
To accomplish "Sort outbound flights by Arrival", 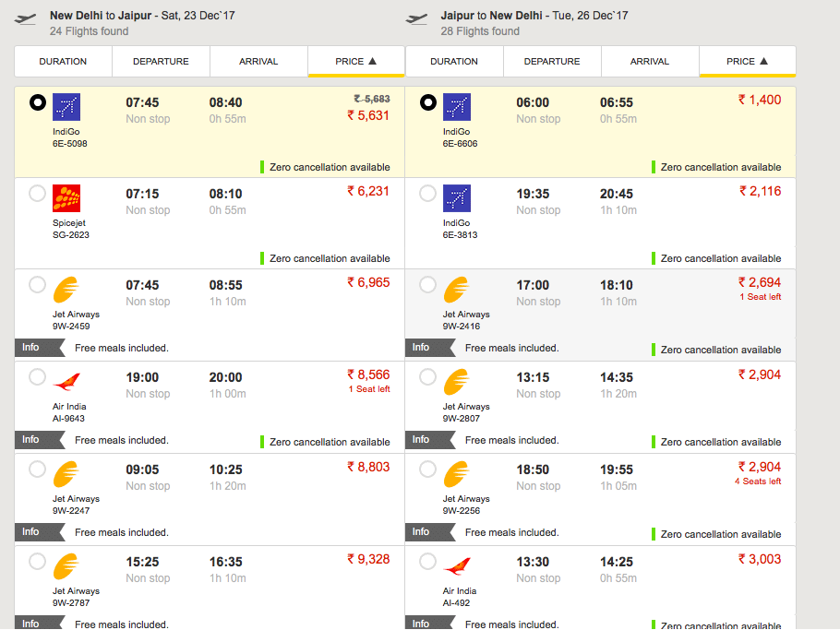I will pyautogui.click(x=258, y=62).
